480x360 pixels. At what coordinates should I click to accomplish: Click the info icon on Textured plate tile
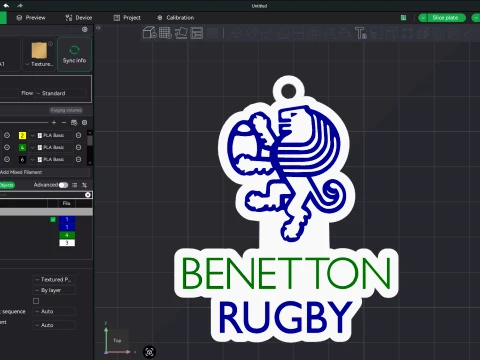tap(50, 44)
